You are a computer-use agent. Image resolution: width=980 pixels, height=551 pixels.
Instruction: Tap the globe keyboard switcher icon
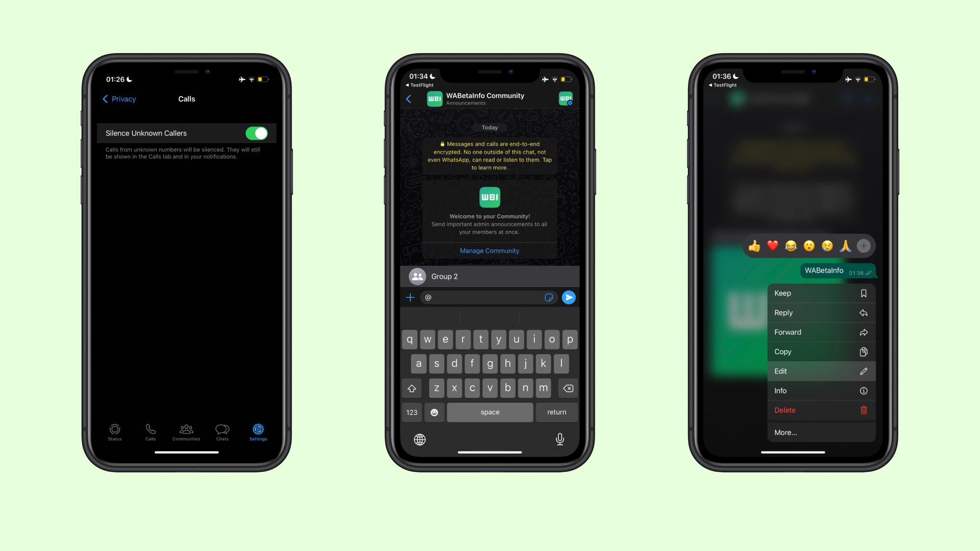420,439
